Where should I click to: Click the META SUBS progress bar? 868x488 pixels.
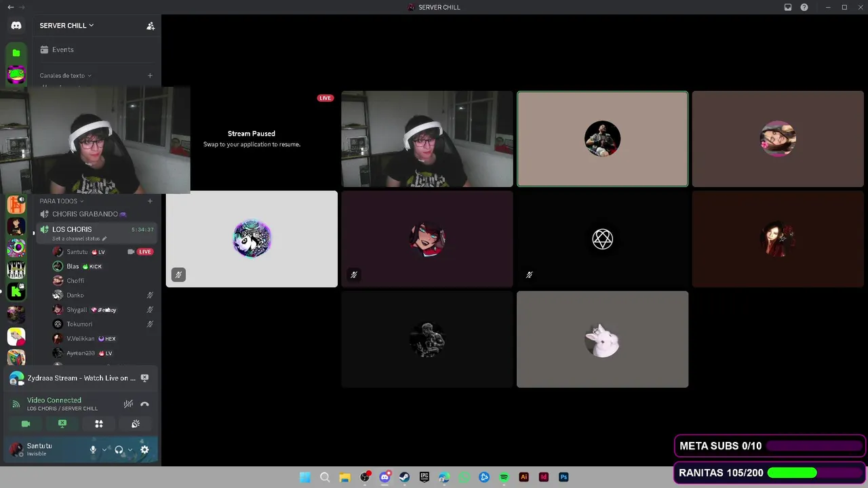click(814, 446)
